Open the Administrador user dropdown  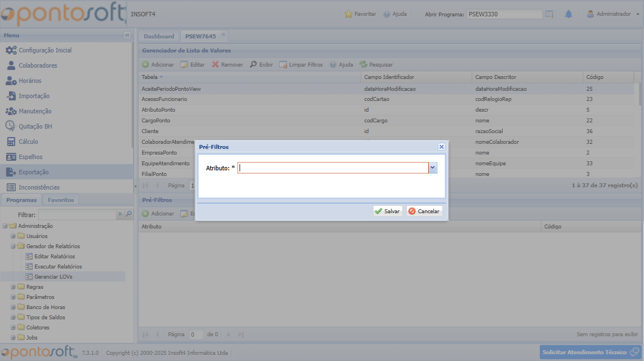[x=614, y=14]
